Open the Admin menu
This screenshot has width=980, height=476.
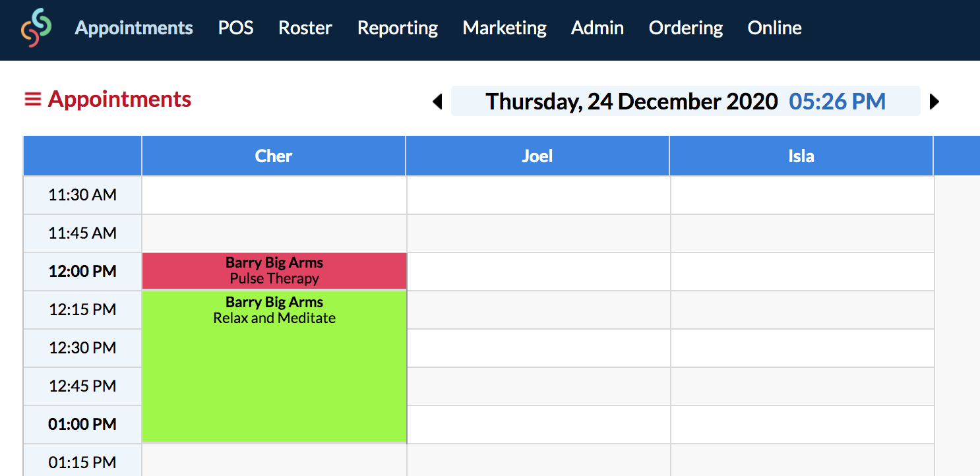(x=597, y=28)
